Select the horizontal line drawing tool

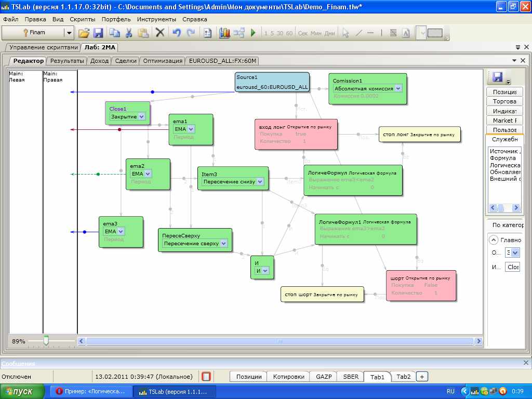370,33
